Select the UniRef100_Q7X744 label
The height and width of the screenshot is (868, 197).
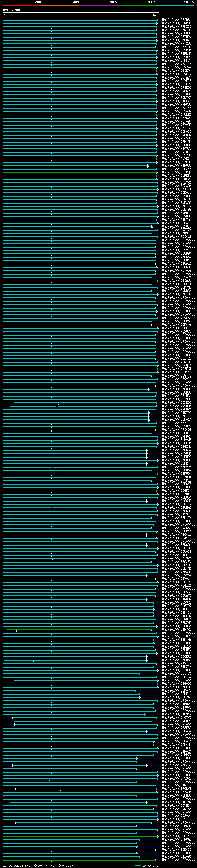click(x=176, y=67)
